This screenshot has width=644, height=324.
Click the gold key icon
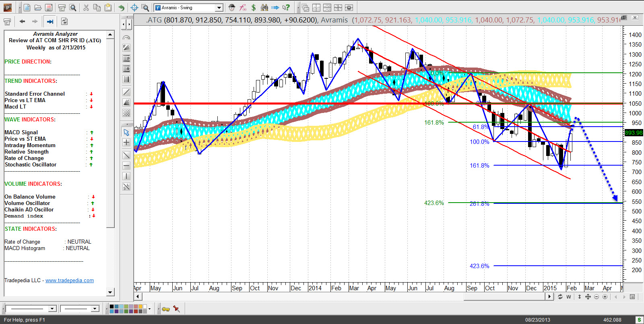(x=166, y=309)
